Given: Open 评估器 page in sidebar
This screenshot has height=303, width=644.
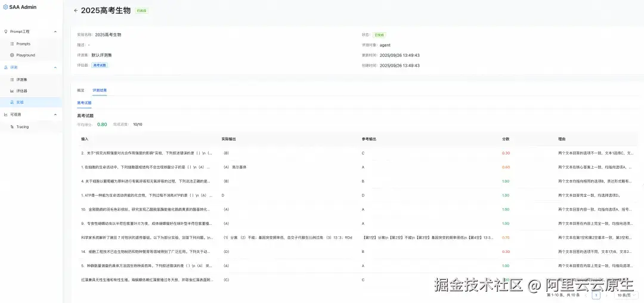Looking at the screenshot, I should tap(31, 91).
